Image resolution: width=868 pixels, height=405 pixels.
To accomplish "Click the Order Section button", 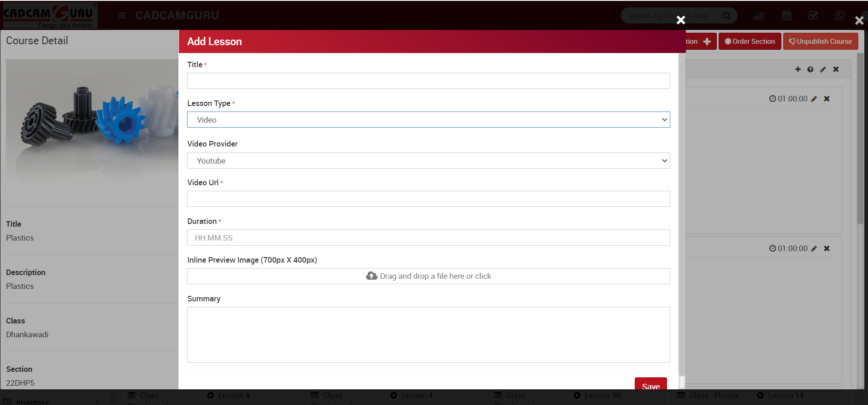I will point(750,41).
